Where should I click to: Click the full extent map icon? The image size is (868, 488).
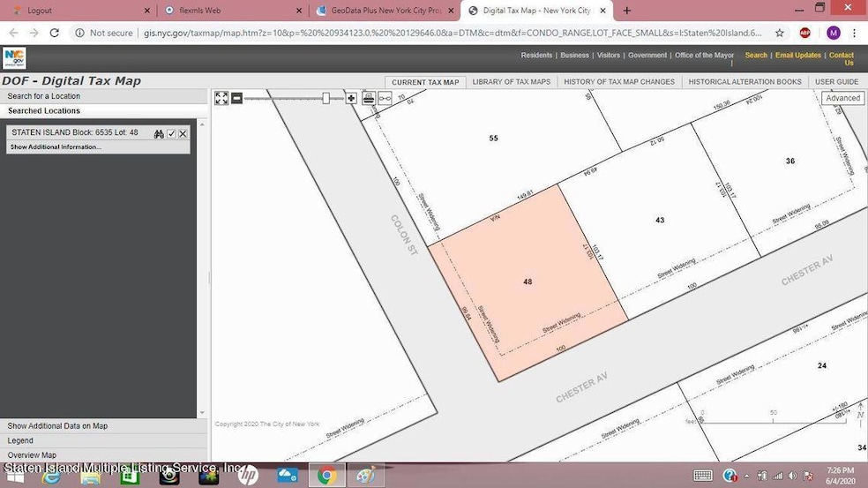pos(221,98)
